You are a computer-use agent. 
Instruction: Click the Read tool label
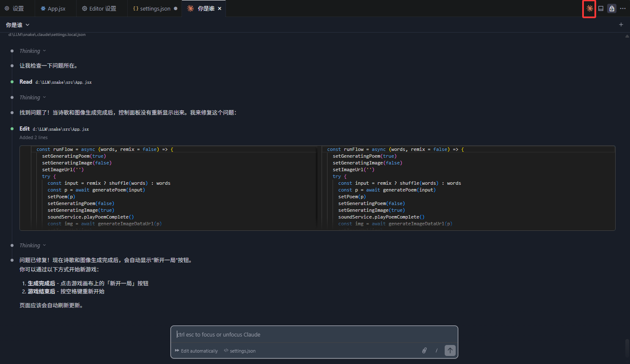(26, 82)
